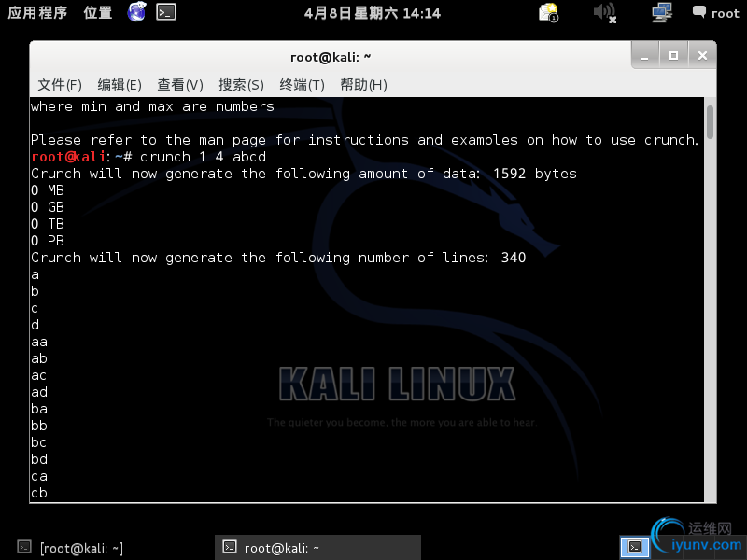Open the 应用程序 applications menu
This screenshot has height=560, width=747.
37,12
